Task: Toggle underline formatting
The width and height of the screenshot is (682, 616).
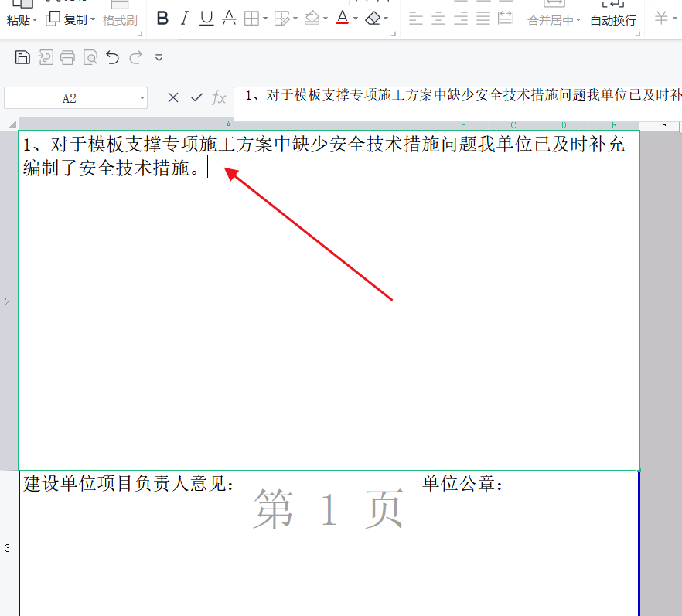Action: [x=206, y=19]
